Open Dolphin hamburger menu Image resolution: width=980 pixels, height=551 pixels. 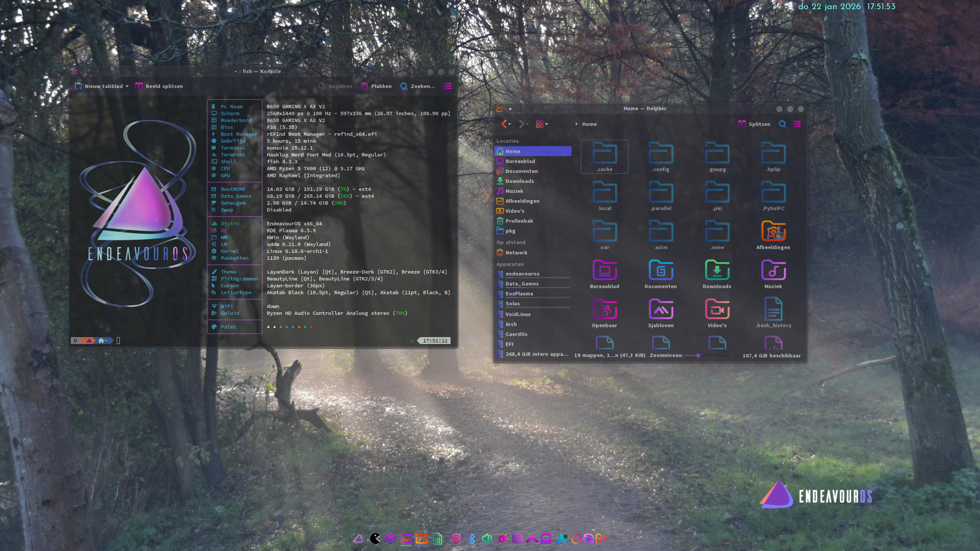pyautogui.click(x=797, y=124)
